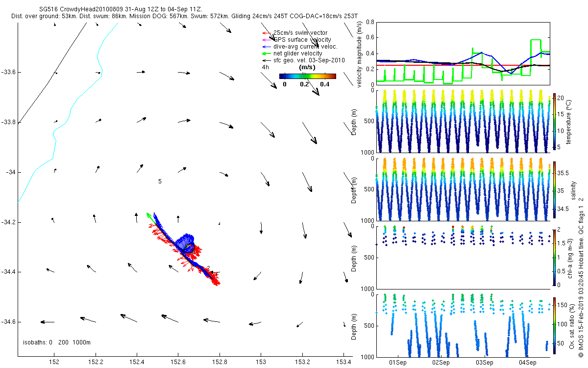The width and height of the screenshot is (588, 368).
Task: Click the 'salinity' colorbar label
Action: coord(574,189)
